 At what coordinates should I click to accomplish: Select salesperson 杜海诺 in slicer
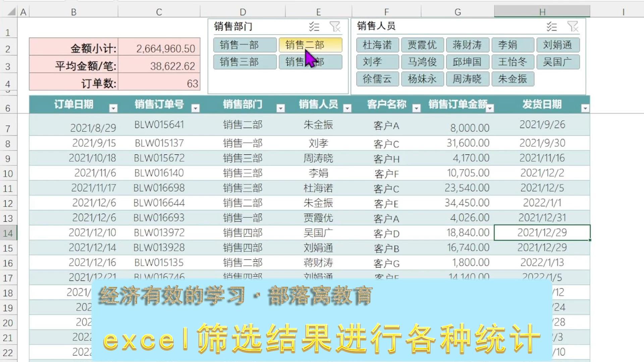(x=377, y=45)
